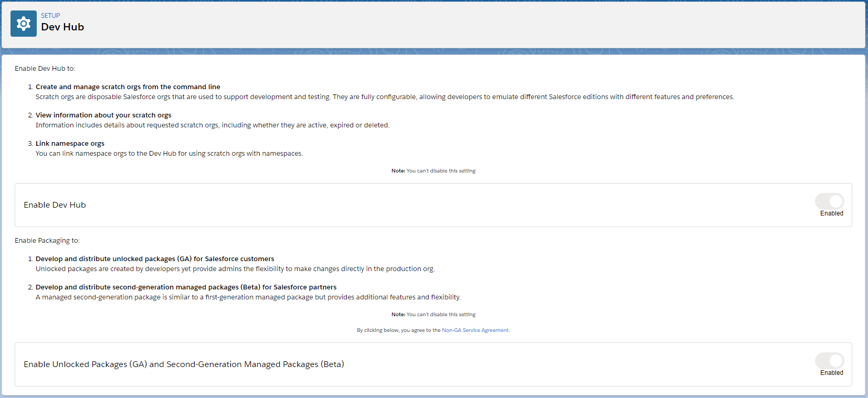
Task: Click the Dev Hub page title
Action: point(62,27)
